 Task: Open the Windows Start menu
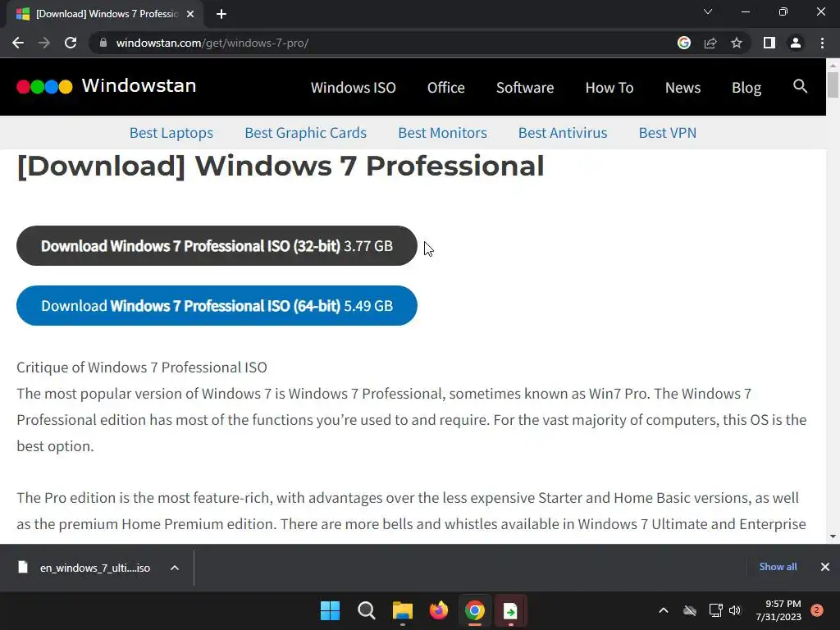330,610
